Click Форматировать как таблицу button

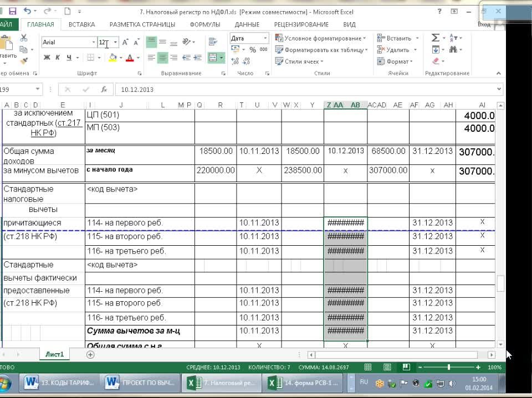pos(325,50)
